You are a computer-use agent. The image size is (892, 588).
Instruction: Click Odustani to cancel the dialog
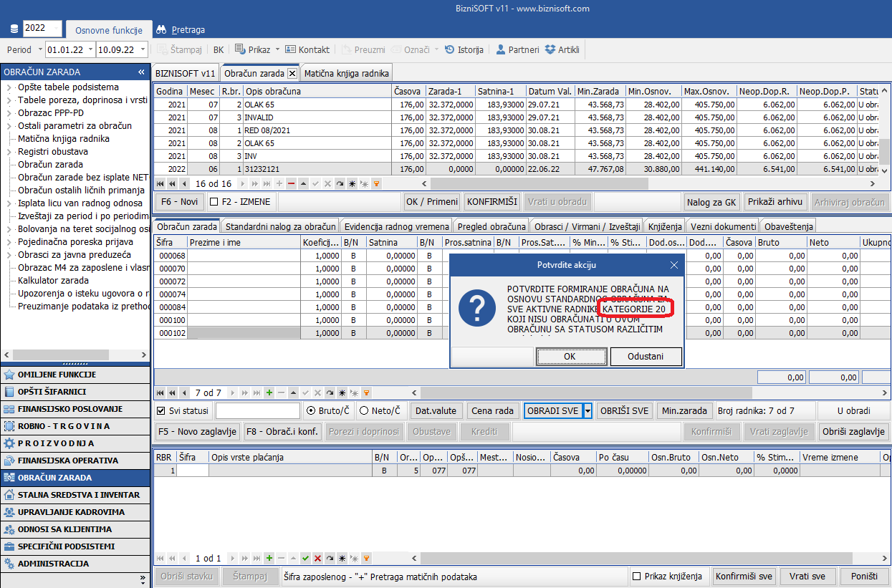(645, 356)
